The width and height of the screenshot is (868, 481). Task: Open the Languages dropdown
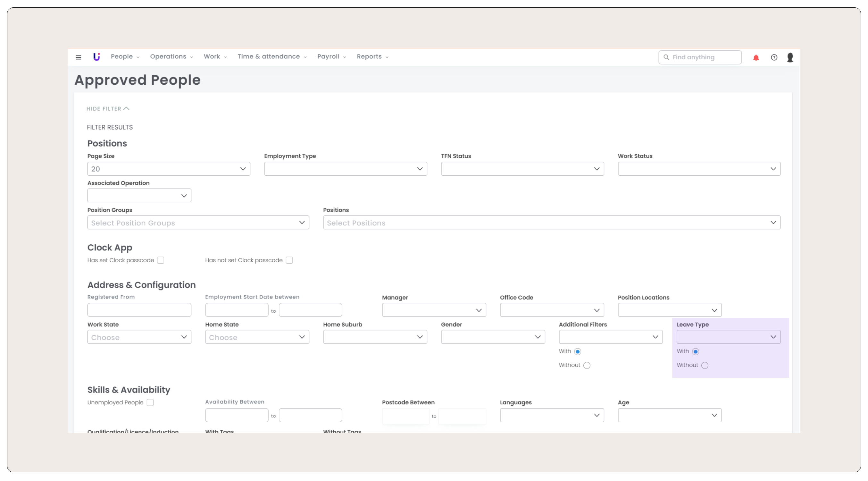[x=552, y=415]
